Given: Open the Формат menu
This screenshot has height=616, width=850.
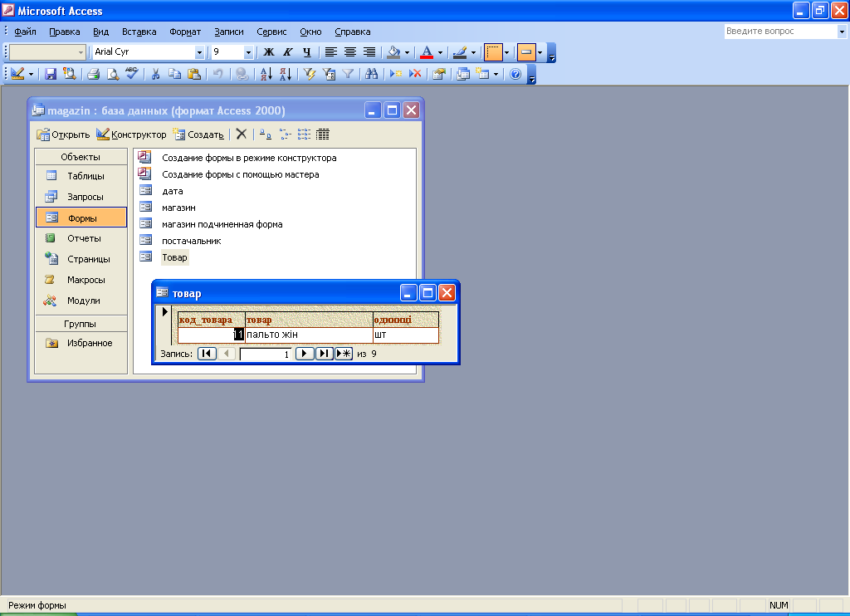Looking at the screenshot, I should point(185,32).
